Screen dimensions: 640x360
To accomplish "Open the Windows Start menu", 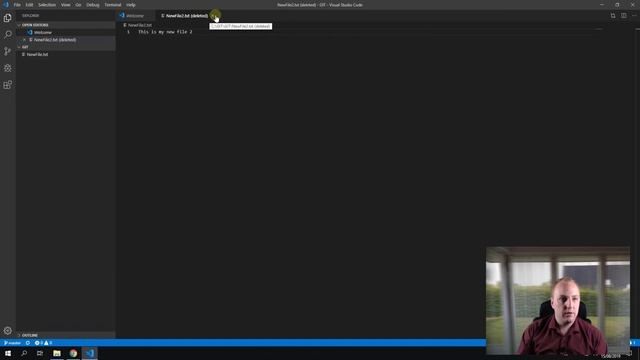I will (8, 353).
